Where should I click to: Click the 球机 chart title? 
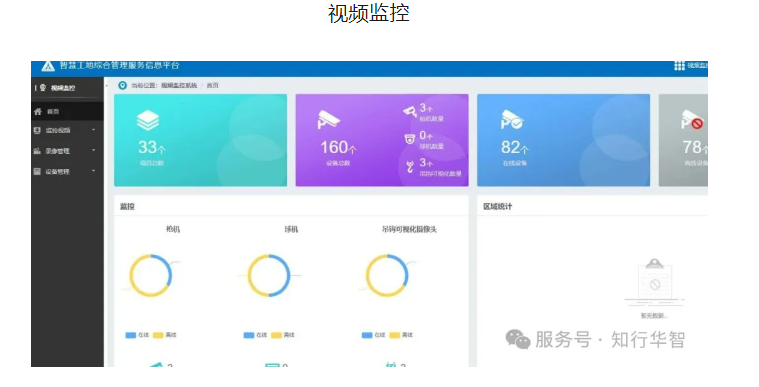[291, 229]
